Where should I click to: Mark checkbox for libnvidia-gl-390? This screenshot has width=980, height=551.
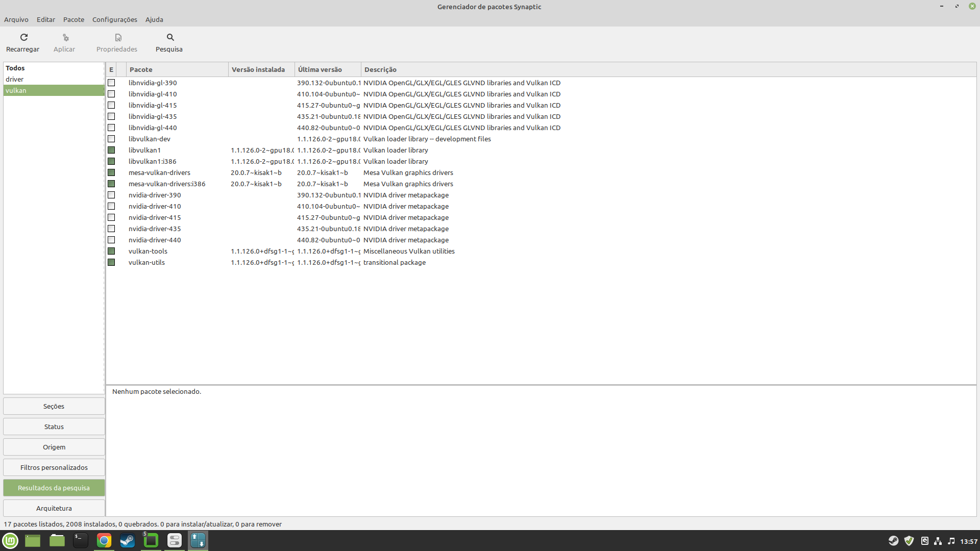(x=111, y=83)
